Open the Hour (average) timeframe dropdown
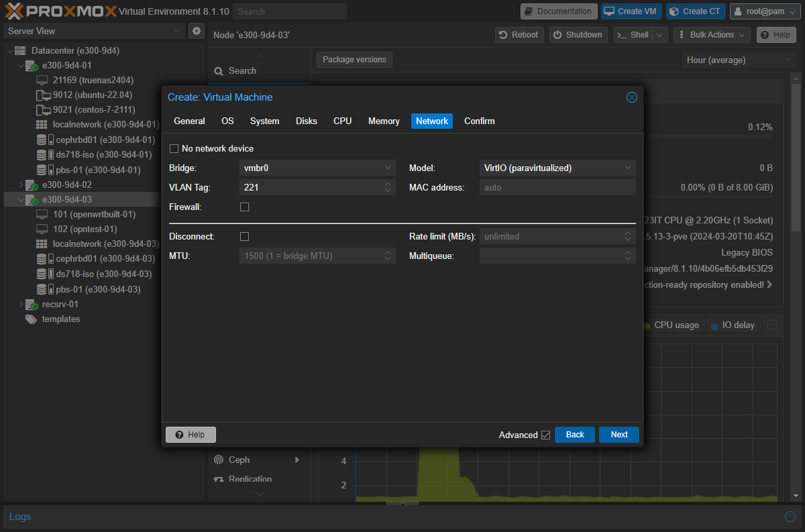805x532 pixels. pos(788,60)
